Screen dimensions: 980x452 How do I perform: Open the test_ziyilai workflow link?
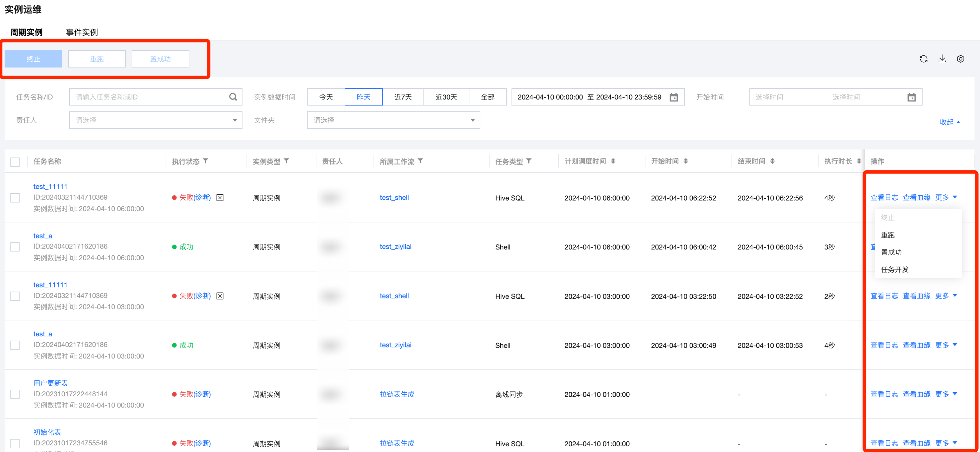point(395,247)
